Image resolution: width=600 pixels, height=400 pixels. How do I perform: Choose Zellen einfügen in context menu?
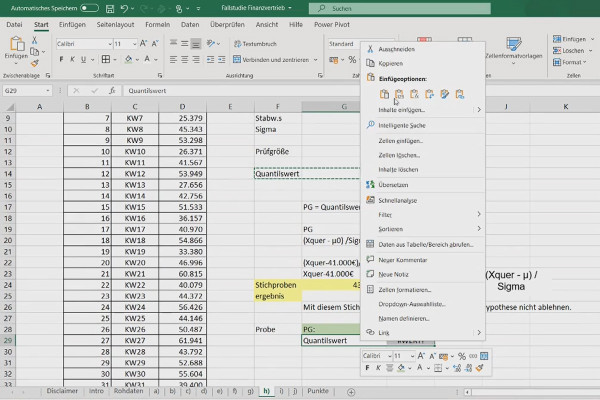click(x=423, y=141)
